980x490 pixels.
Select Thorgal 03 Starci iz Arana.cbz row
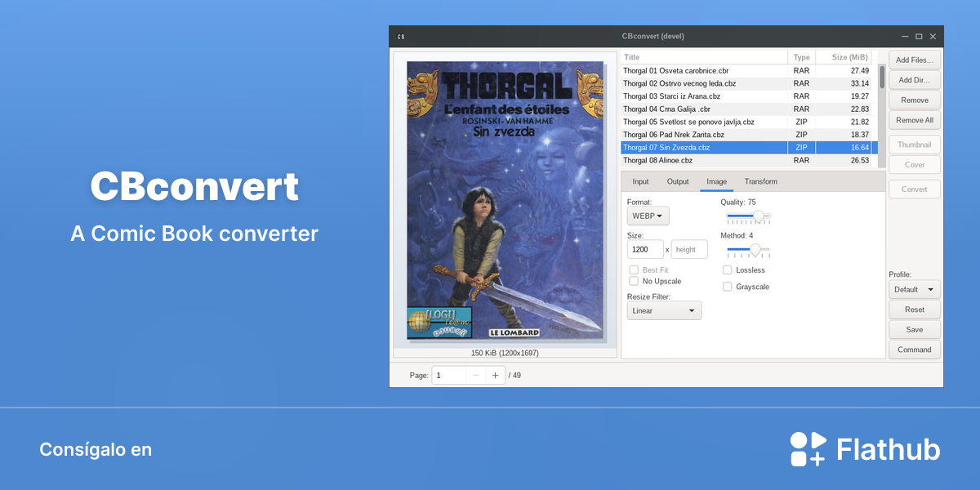pyautogui.click(x=746, y=96)
